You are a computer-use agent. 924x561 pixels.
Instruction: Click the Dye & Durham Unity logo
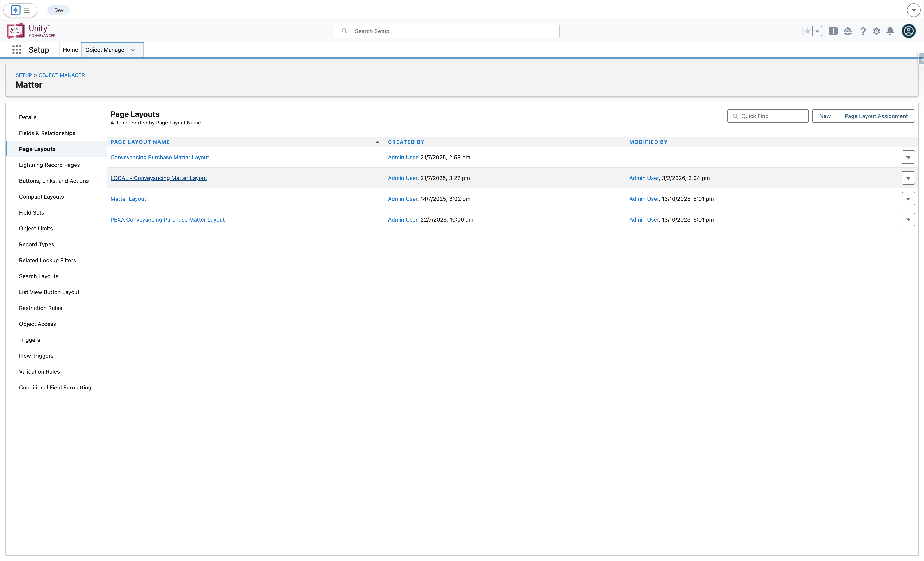click(31, 31)
